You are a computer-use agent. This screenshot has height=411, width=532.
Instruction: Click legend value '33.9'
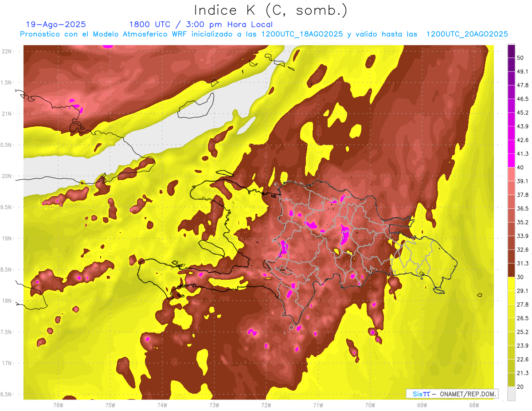[522, 236]
